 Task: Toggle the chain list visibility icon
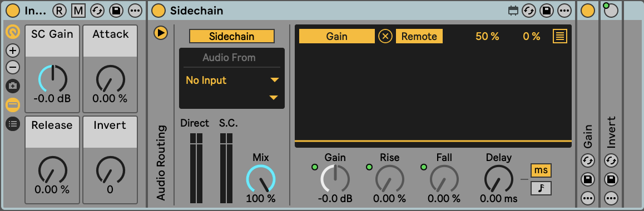(x=13, y=105)
